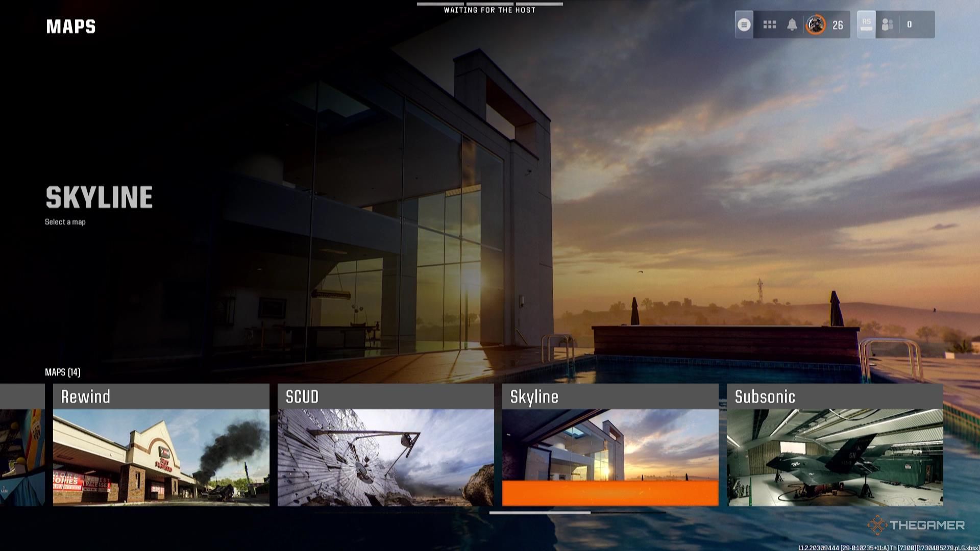Click the friends count 0 value
980x551 pixels.
[x=909, y=24]
